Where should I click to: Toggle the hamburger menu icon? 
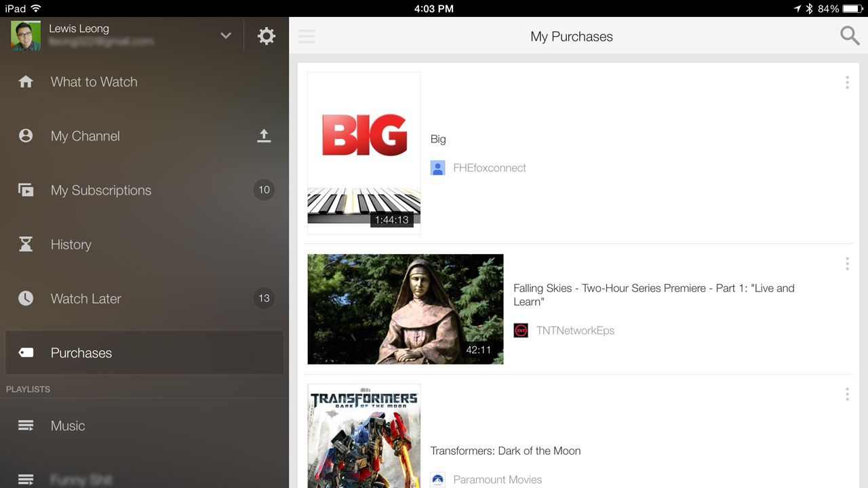tap(307, 37)
